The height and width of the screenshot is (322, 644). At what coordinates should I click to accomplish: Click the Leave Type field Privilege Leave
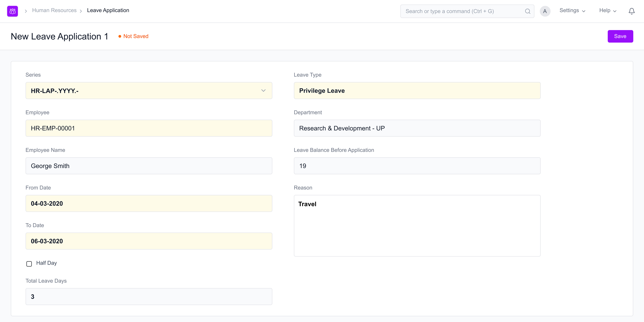[417, 90]
